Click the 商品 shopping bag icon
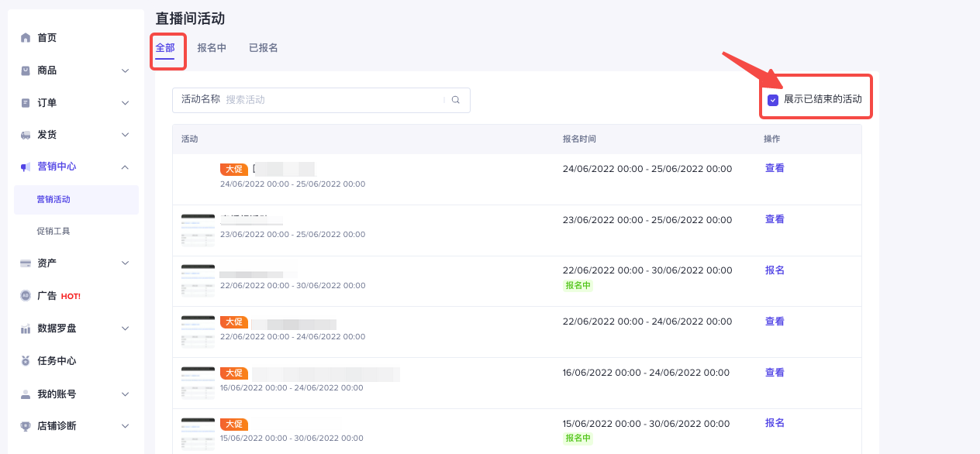The width and height of the screenshot is (980, 454). pyautogui.click(x=26, y=71)
